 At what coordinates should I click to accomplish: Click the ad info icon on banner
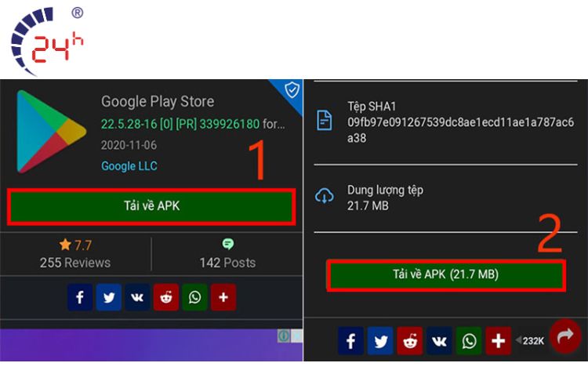click(x=284, y=336)
